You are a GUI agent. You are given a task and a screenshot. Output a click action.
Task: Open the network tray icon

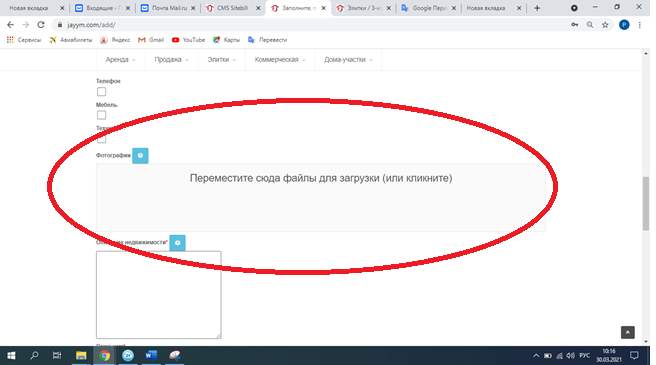(x=559, y=356)
